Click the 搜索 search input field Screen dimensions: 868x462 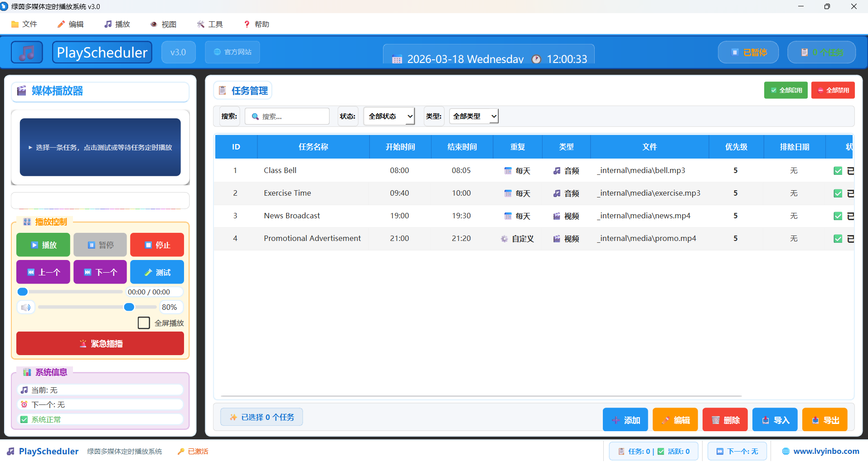[x=287, y=116]
